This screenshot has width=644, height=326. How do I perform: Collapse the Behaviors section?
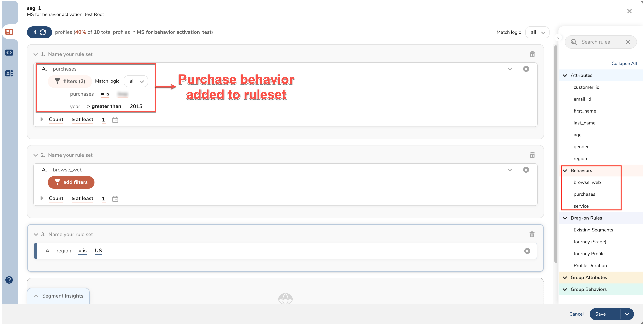pos(565,170)
